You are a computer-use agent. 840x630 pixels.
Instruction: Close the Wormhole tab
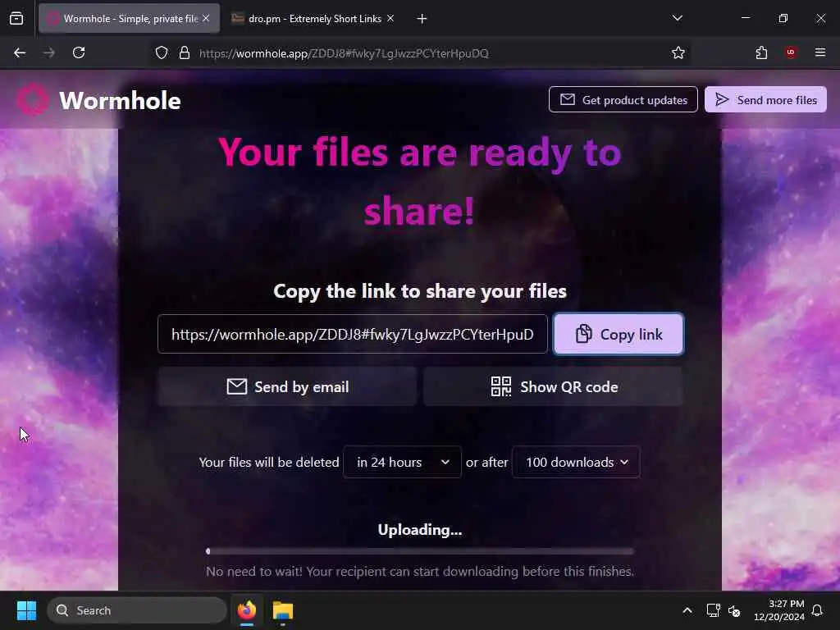click(206, 18)
